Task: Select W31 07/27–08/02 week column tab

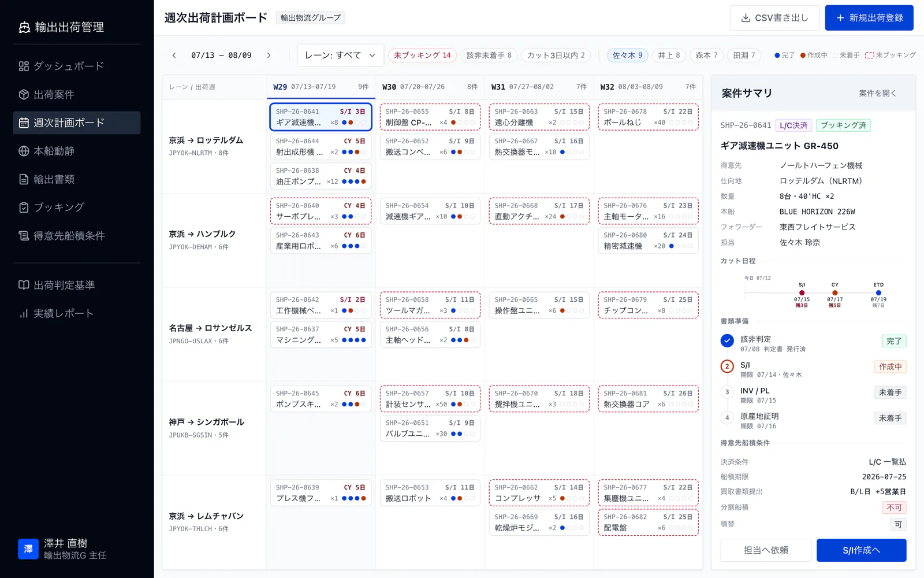Action: [539, 87]
